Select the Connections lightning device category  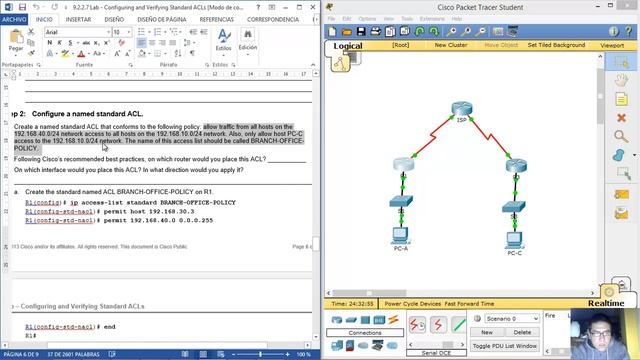coord(393,320)
